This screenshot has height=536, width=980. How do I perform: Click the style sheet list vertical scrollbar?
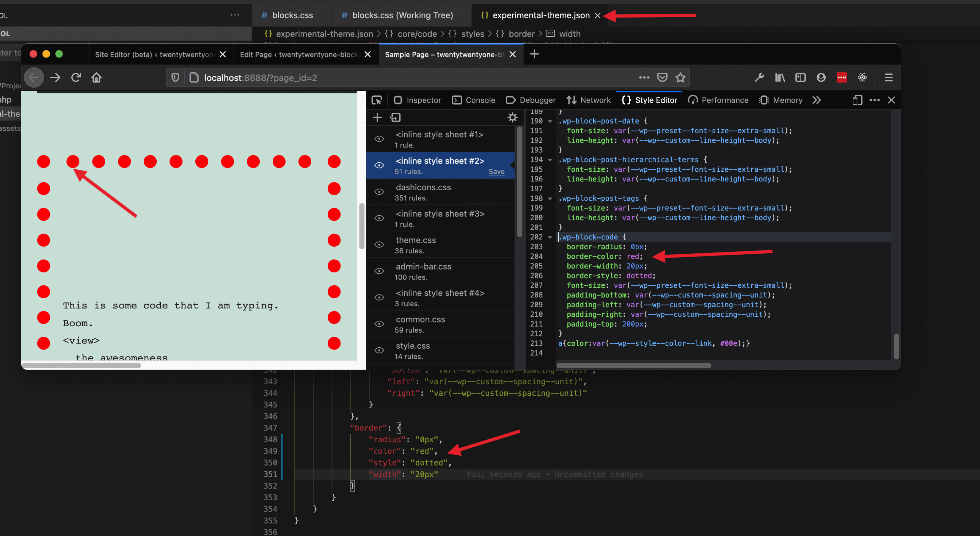[x=519, y=182]
